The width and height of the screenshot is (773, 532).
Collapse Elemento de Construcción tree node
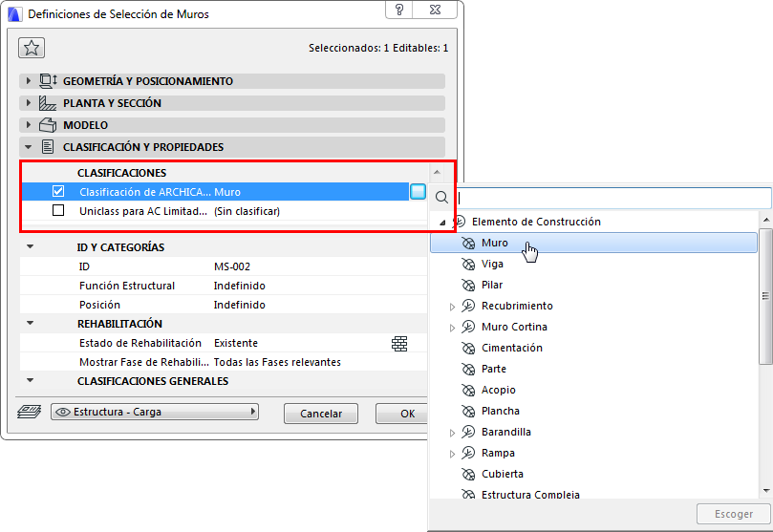pyautogui.click(x=442, y=223)
